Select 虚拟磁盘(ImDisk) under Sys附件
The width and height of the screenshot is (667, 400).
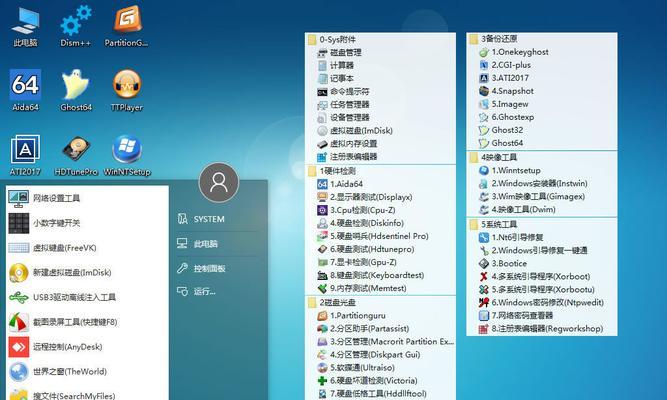[x=380, y=131]
